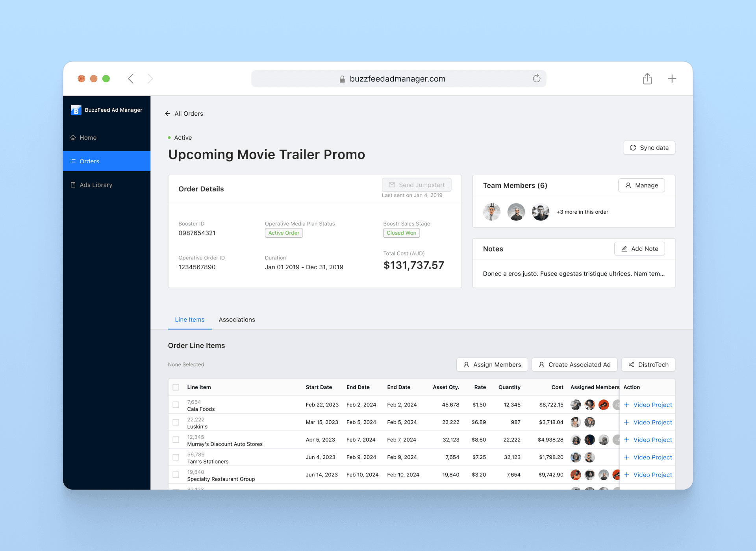Check the Cala Foods row checkbox

[x=176, y=405]
